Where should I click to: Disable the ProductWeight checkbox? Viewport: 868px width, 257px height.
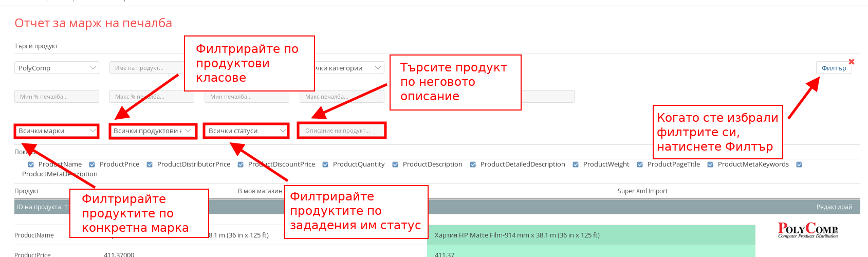click(576, 164)
